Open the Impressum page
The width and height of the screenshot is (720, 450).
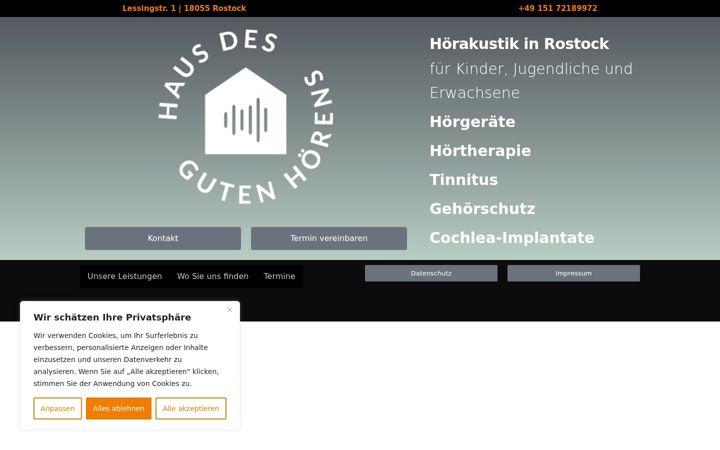(x=574, y=273)
